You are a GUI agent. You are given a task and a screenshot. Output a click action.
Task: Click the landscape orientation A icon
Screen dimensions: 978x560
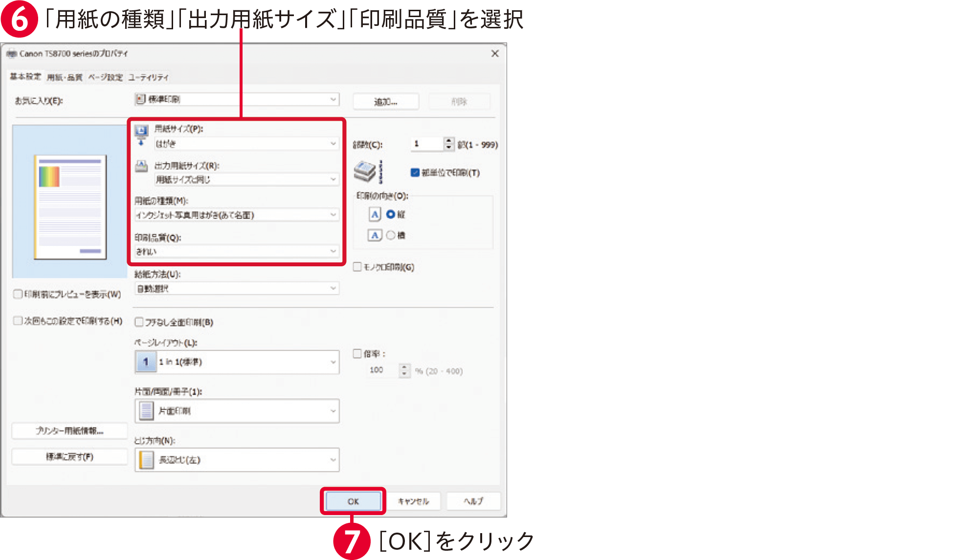tap(375, 236)
